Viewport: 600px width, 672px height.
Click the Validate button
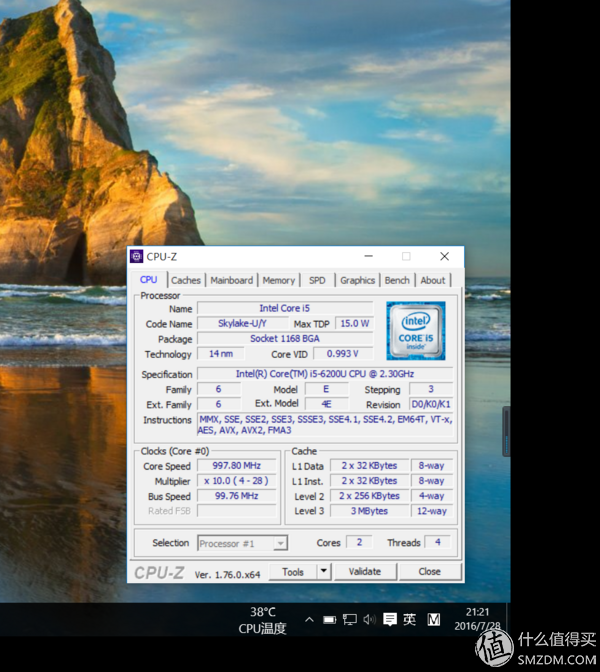(x=365, y=571)
